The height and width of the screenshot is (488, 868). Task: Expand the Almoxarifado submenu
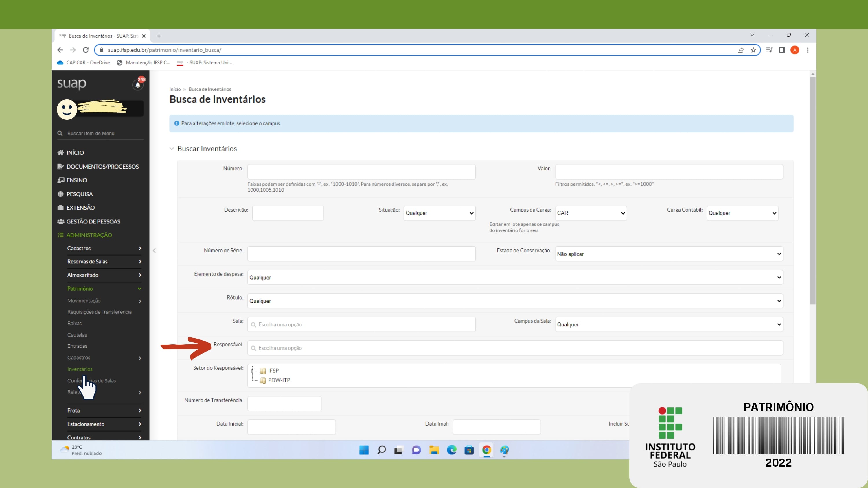104,275
